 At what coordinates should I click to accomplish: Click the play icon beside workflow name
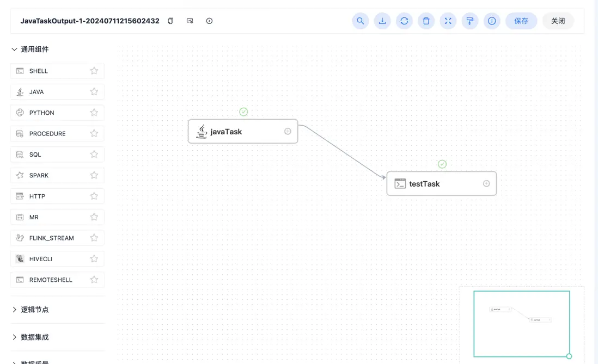pos(209,21)
